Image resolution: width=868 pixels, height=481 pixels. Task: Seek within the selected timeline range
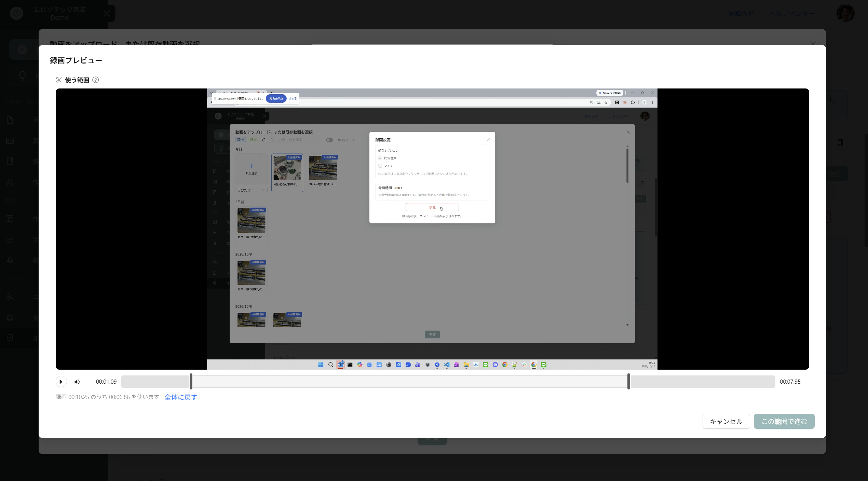(410, 382)
